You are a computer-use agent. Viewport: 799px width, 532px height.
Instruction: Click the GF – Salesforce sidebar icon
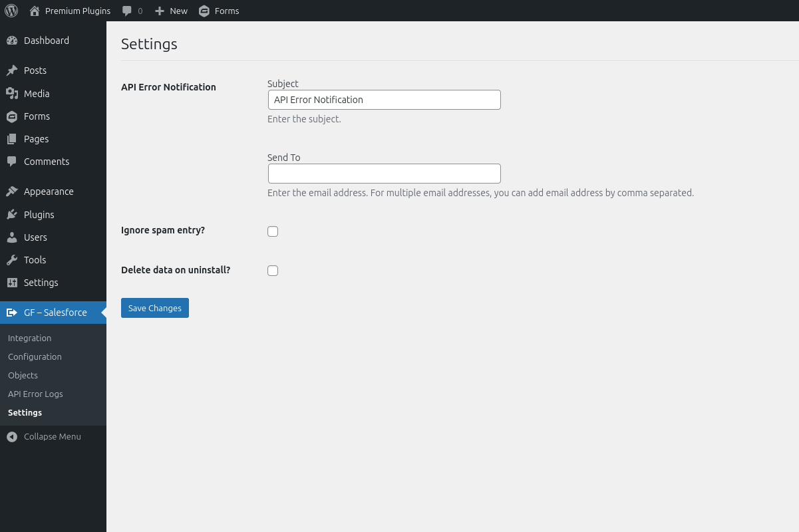pyautogui.click(x=12, y=313)
